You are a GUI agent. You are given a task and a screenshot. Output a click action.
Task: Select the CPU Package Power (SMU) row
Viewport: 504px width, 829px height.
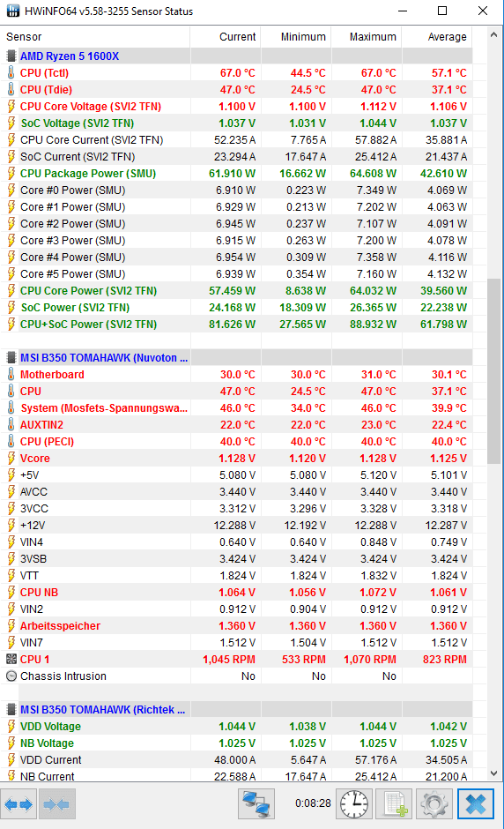point(236,174)
